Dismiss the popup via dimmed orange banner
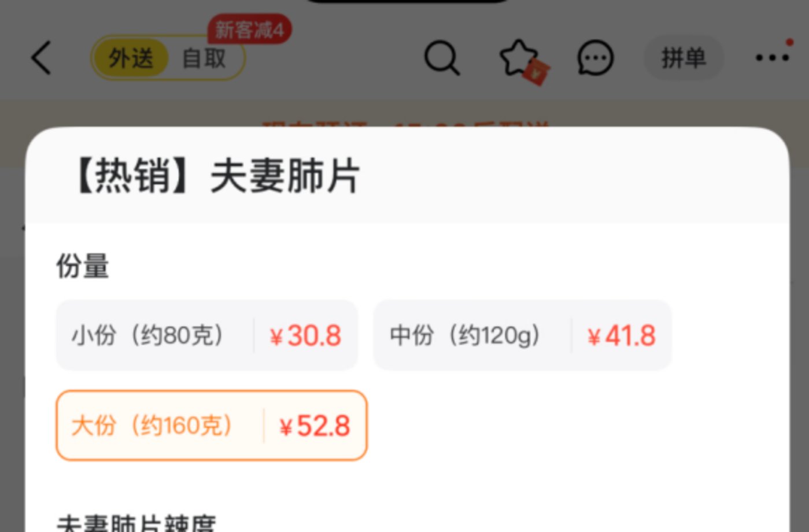809x532 pixels. 405,113
